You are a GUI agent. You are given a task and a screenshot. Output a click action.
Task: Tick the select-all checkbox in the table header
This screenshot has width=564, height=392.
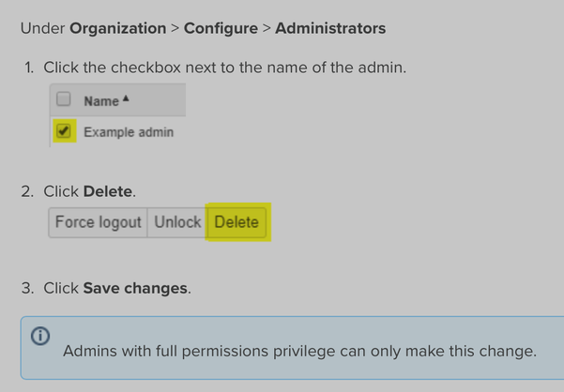tap(64, 100)
